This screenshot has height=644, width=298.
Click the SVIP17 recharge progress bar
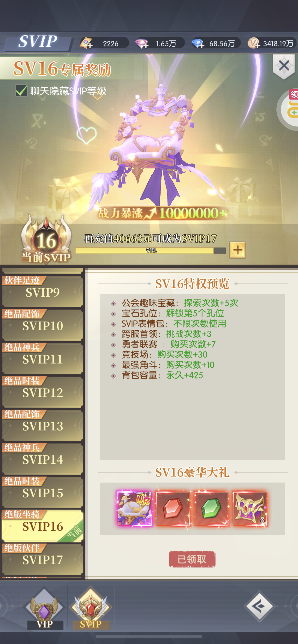click(x=150, y=251)
